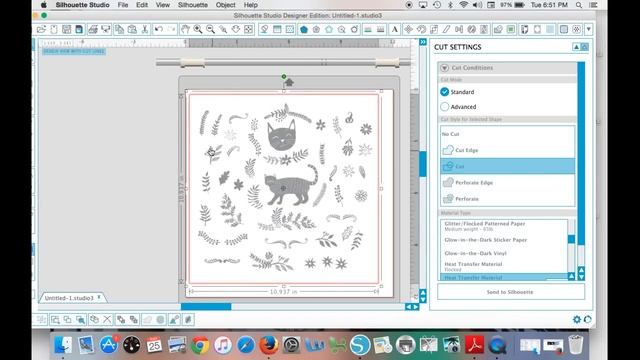
Task: Open the Help menu
Action: click(x=251, y=5)
